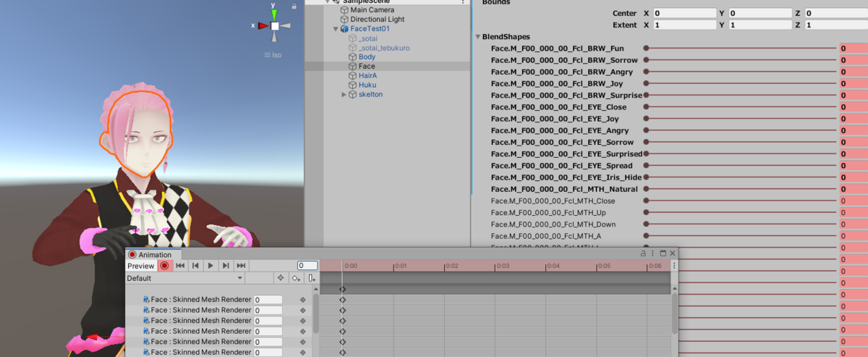Select the _sotai object in hierarchy
Image resolution: width=868 pixels, height=357 pixels.
[x=367, y=38]
